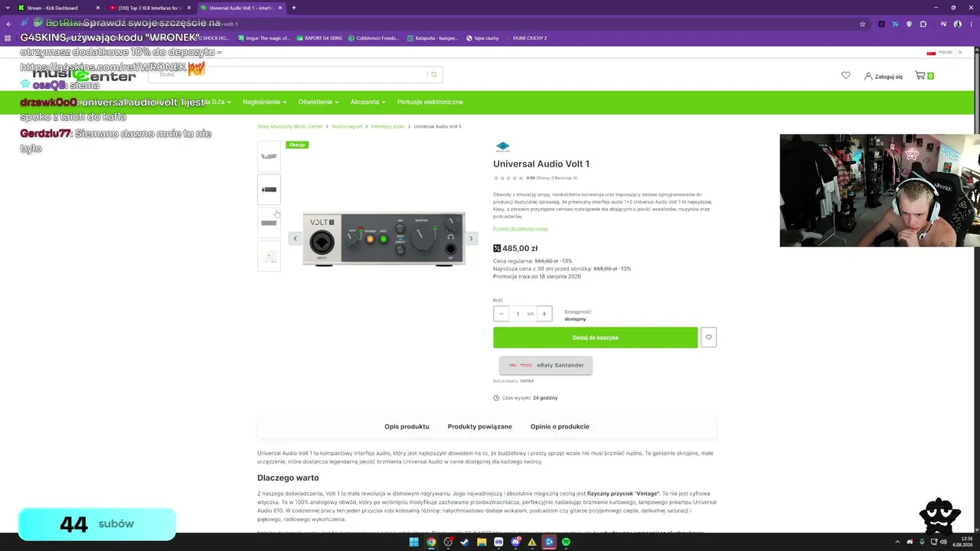Open the RAPORT G4 SKINS bookmark
This screenshot has height=551, width=980.
click(318, 37)
